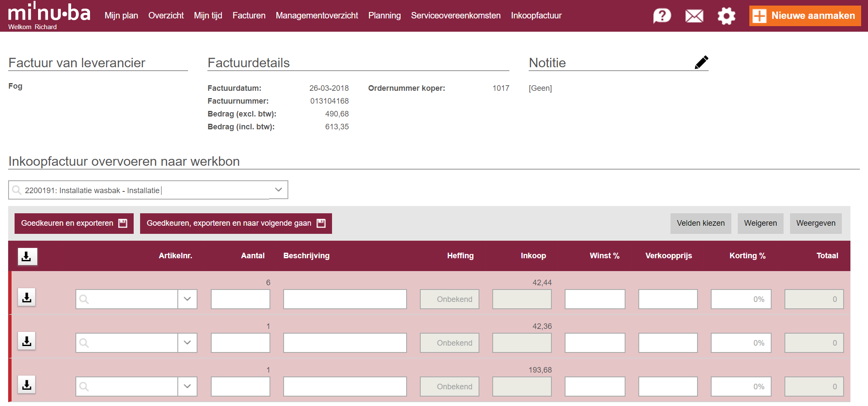
Task: Click Inkoop field in 42,36 row
Action: (522, 343)
